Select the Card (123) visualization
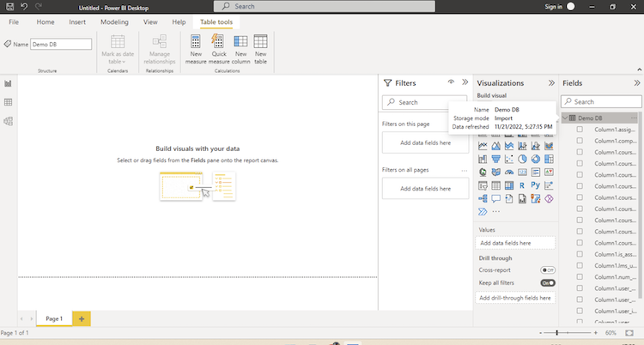 tap(522, 172)
